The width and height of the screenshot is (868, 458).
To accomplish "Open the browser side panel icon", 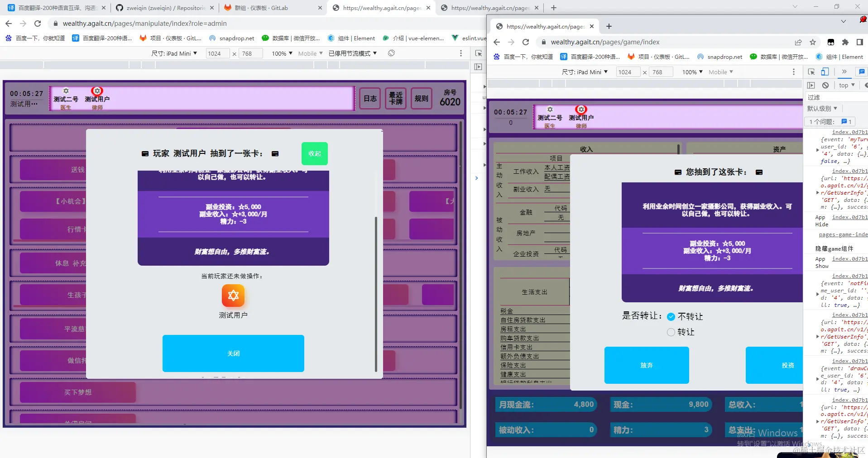I will 859,42.
